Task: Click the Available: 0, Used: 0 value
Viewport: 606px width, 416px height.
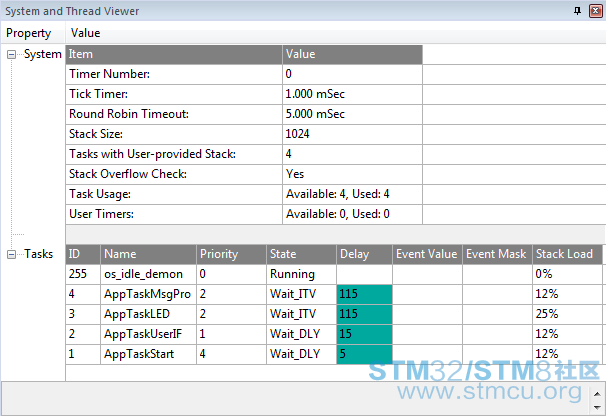Action: [x=337, y=214]
